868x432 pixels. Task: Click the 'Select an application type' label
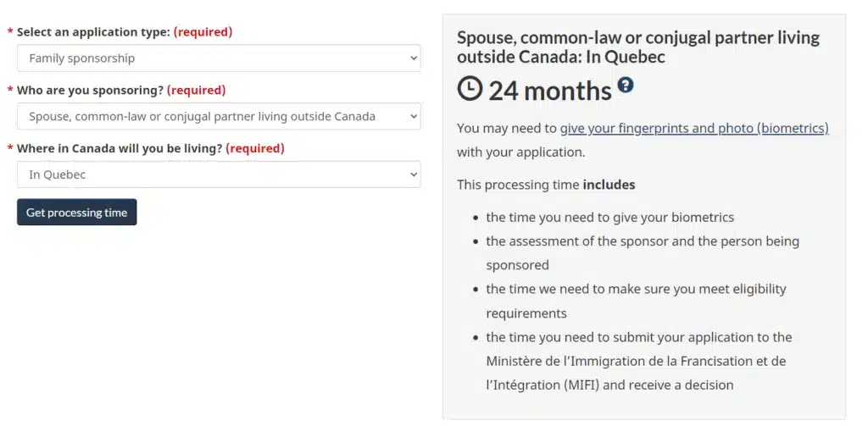[93, 32]
